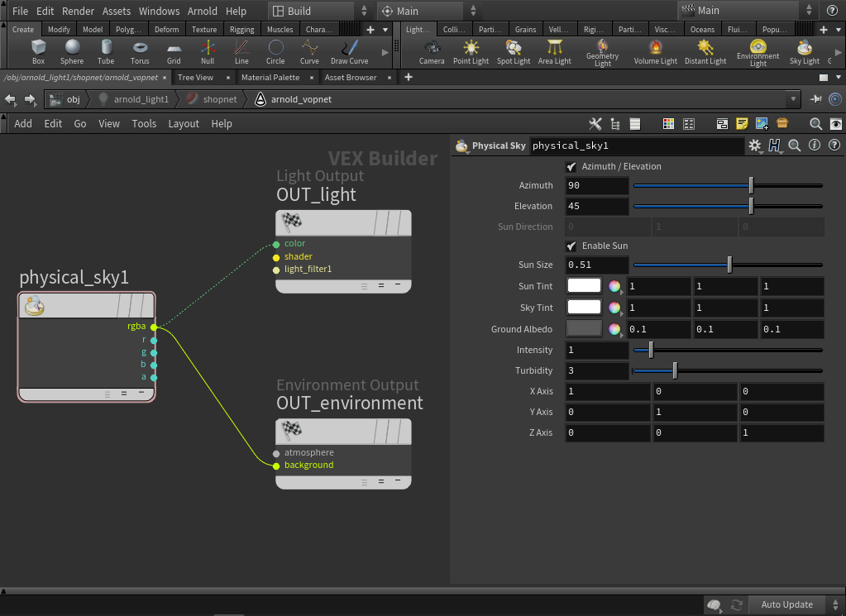
Task: Open the Main radial menu dropdown
Action: pyautogui.click(x=428, y=11)
